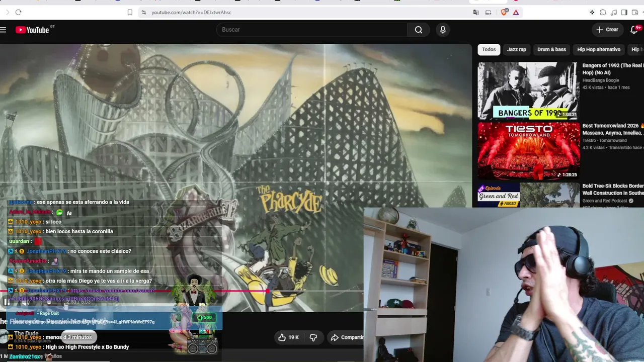This screenshot has width=644, height=362.
Task: Focus the browser address bar URL
Action: (x=191, y=12)
